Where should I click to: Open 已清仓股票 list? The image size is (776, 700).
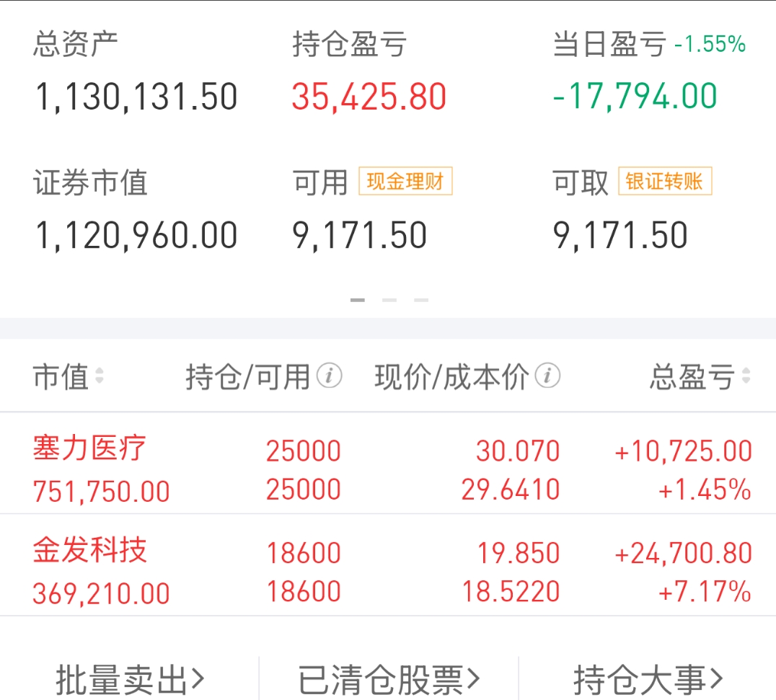click(389, 679)
